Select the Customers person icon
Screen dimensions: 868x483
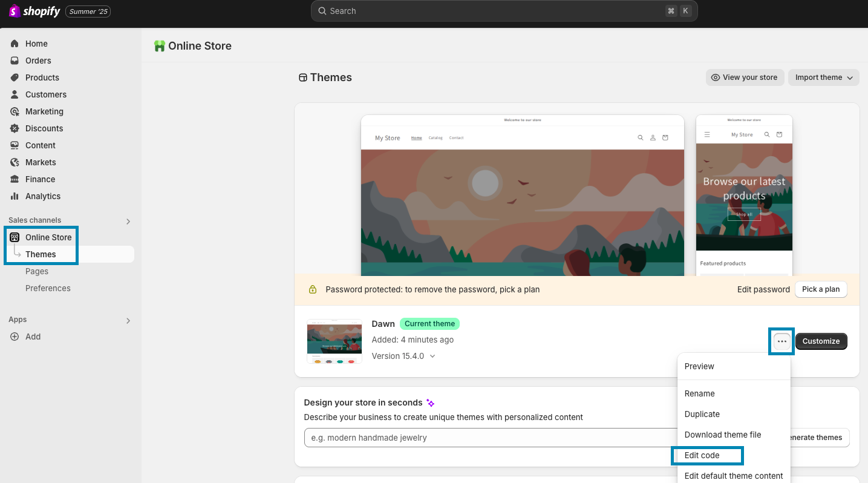coord(15,94)
